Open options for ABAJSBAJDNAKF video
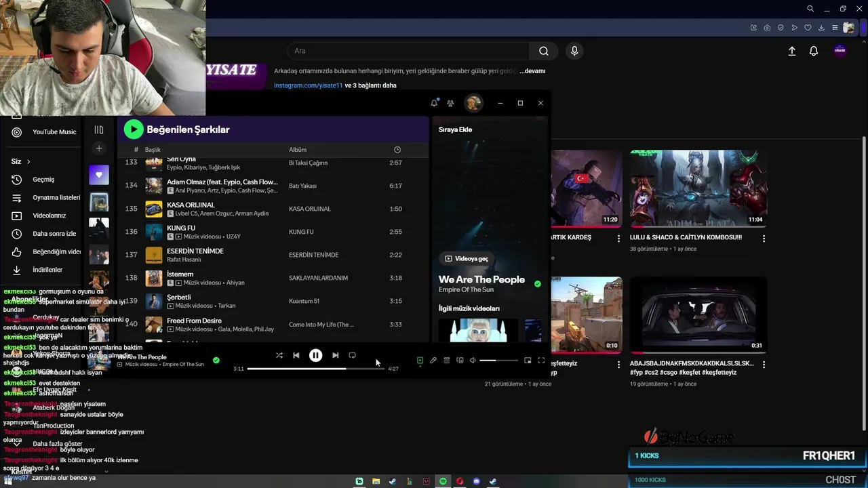Screen dimensions: 868x488 coord(764,365)
